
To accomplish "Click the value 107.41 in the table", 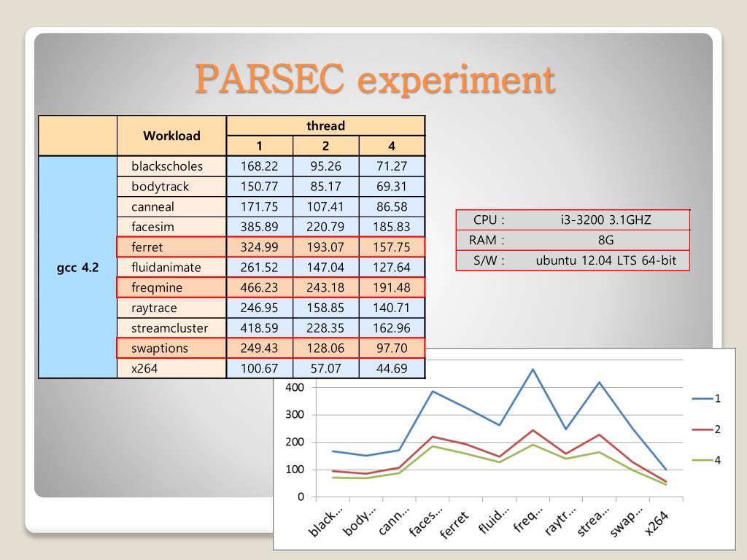I will pos(325,206).
